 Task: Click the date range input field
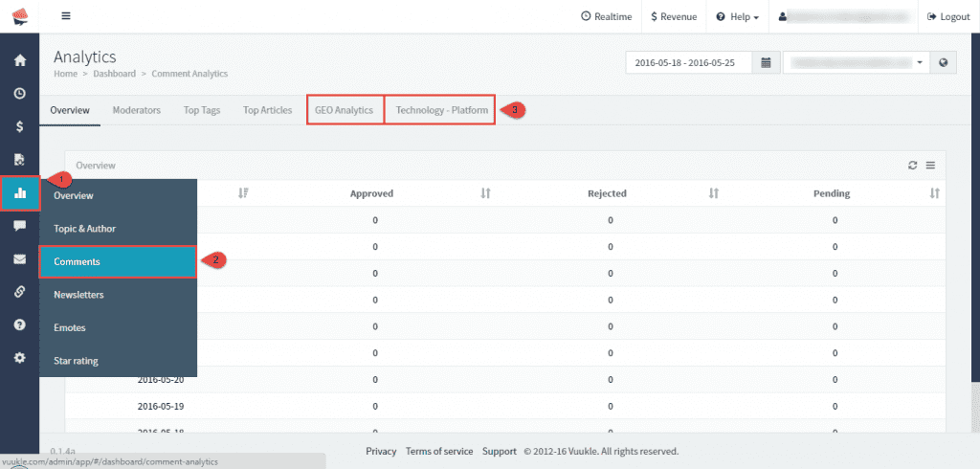688,63
